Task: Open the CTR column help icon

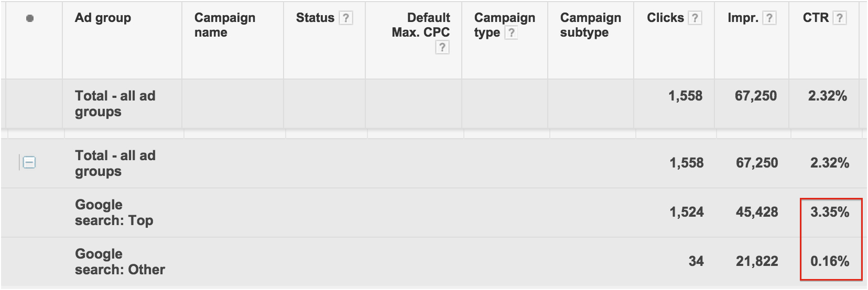Action: coord(840,18)
